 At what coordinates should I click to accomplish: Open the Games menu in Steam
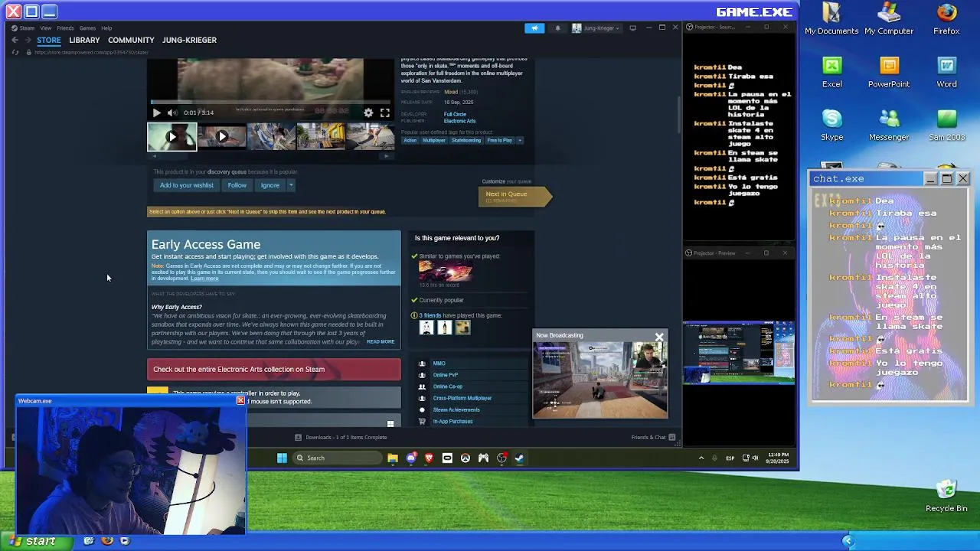click(87, 28)
